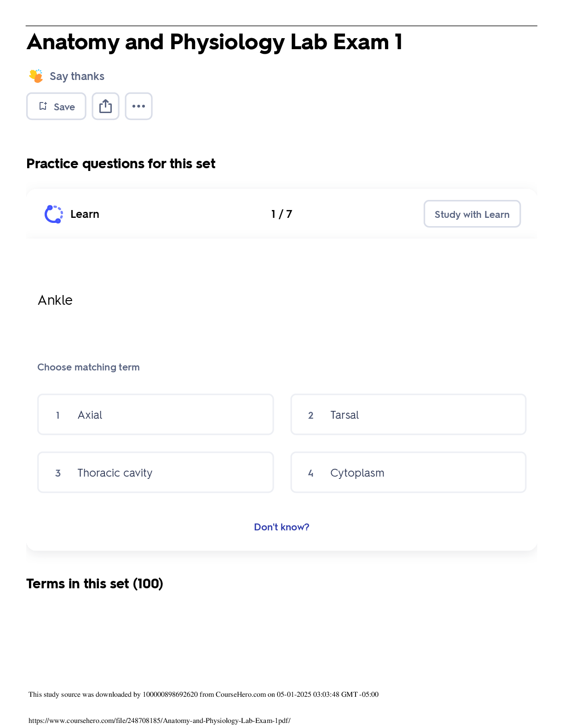Image resolution: width=563 pixels, height=728 pixels.
Task: Click the clapping hands Say thanks icon
Action: (x=36, y=76)
